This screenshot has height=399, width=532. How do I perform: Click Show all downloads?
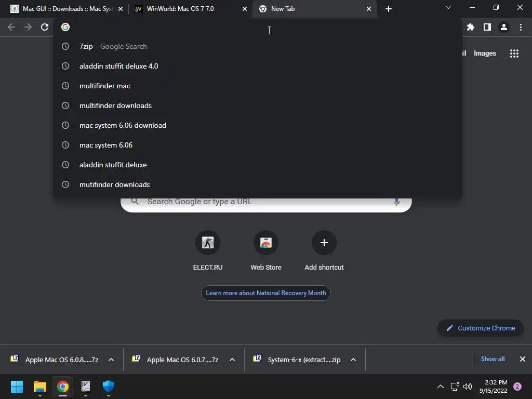pyautogui.click(x=493, y=359)
